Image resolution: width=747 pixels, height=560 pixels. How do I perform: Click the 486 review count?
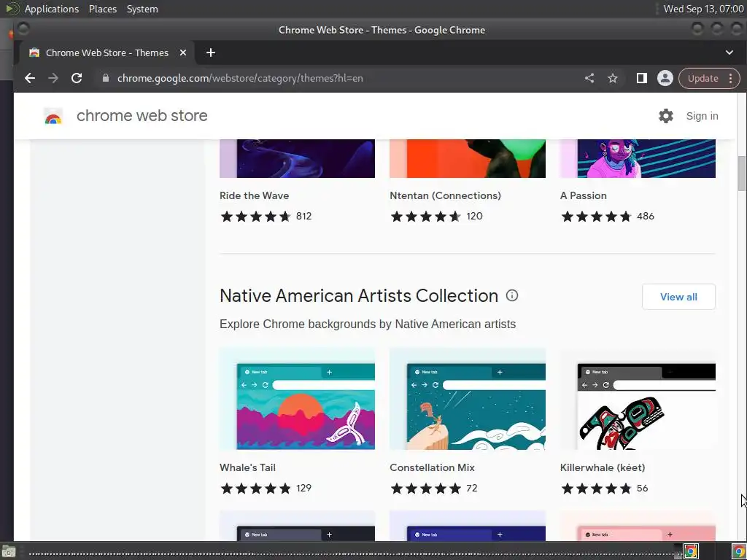click(x=645, y=216)
